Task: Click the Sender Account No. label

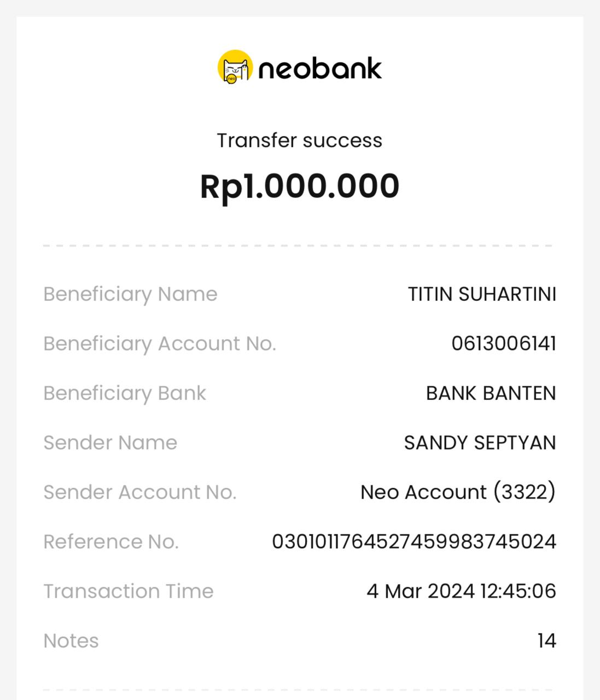Action: click(x=140, y=492)
